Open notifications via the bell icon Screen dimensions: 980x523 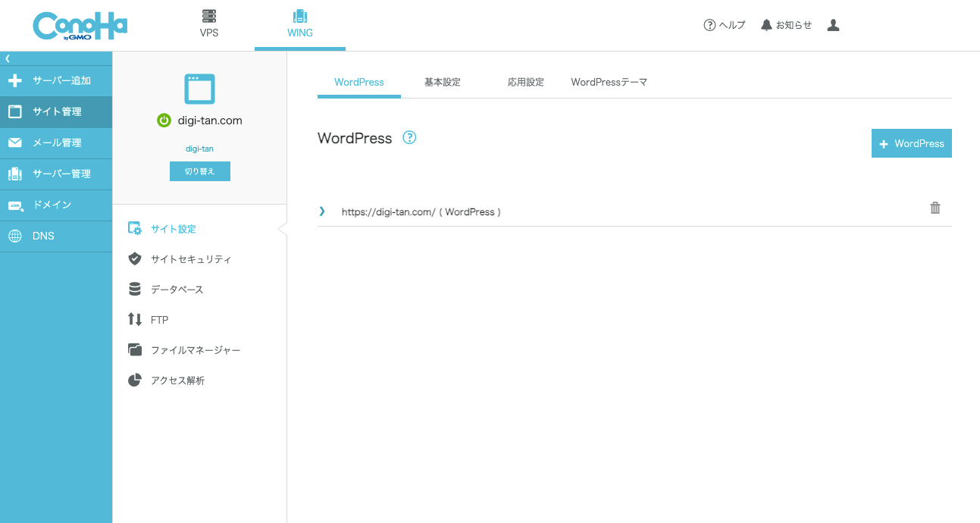point(786,25)
